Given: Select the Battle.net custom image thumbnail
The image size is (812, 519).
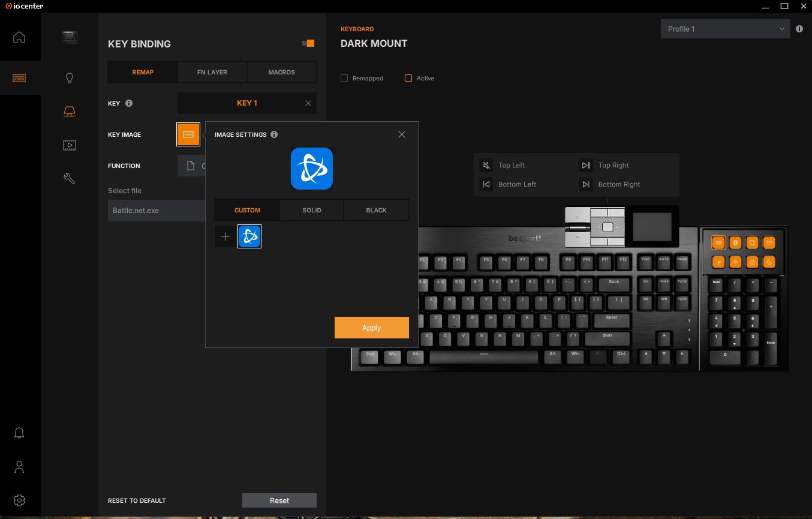Looking at the screenshot, I should (249, 236).
